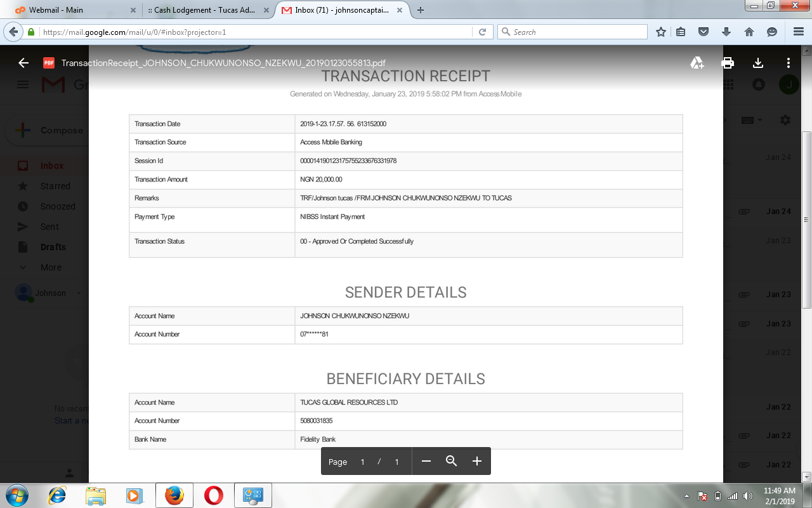812x508 pixels.
Task: Show hidden system tray icons
Action: point(686,496)
